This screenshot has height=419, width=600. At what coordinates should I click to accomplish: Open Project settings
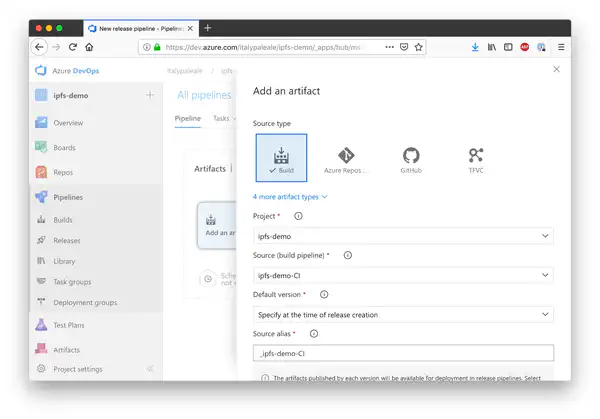tap(77, 369)
